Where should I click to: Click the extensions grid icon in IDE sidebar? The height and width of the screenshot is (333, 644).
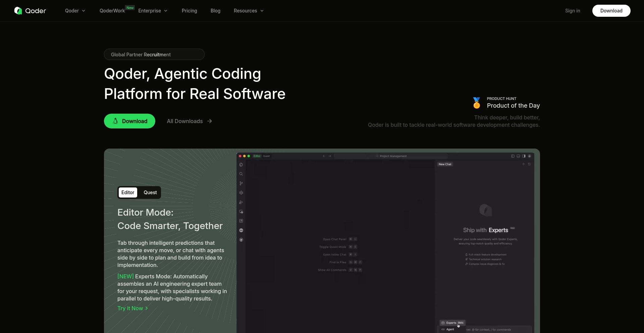241,221
